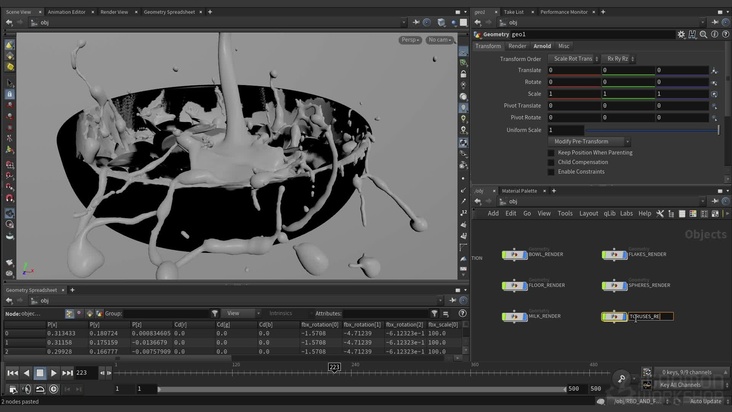Play the animation forward

pos(54,373)
